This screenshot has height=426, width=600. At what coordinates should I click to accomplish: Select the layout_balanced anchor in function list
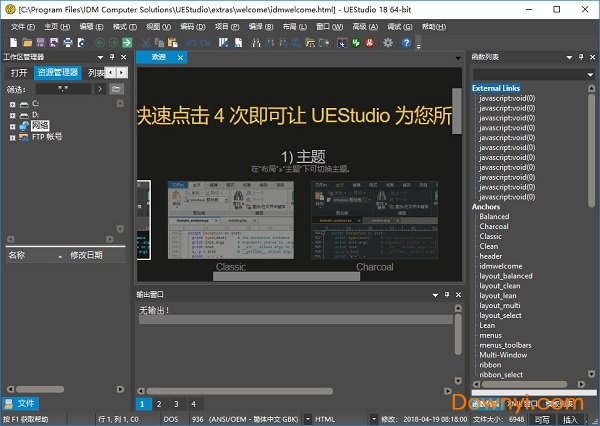tap(505, 276)
